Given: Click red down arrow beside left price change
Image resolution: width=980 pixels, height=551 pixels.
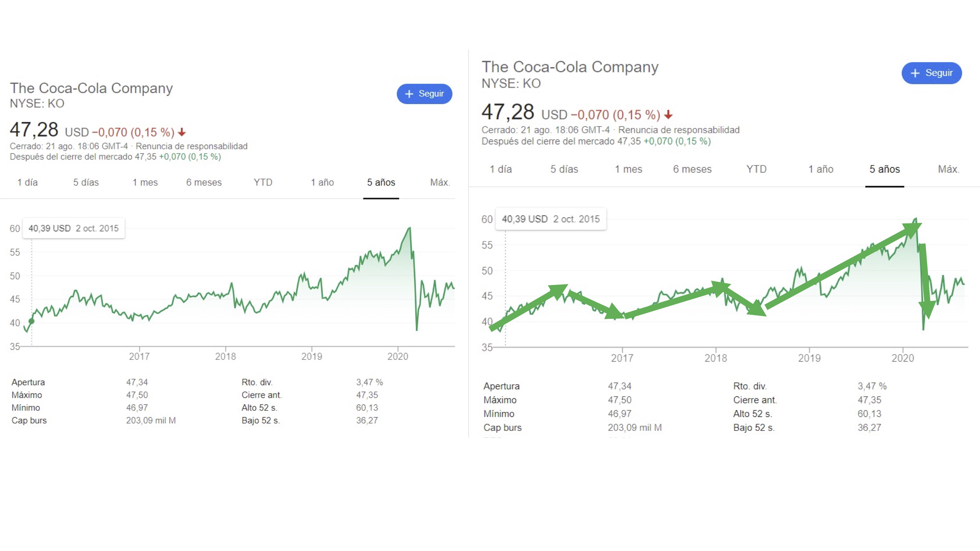Looking at the screenshot, I should click(x=182, y=132).
